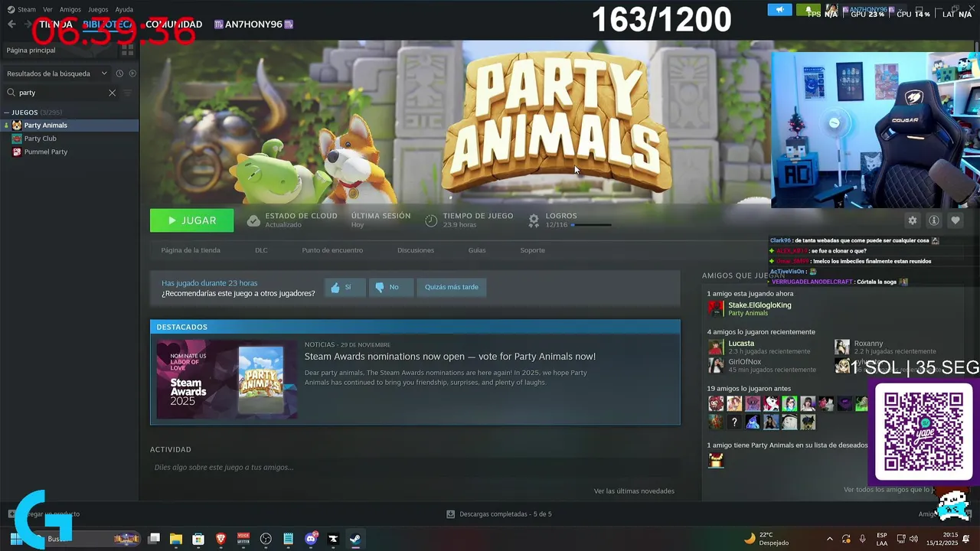This screenshot has height=551, width=980.
Task: Click the ready-to-play filter icon
Action: pos(132,73)
